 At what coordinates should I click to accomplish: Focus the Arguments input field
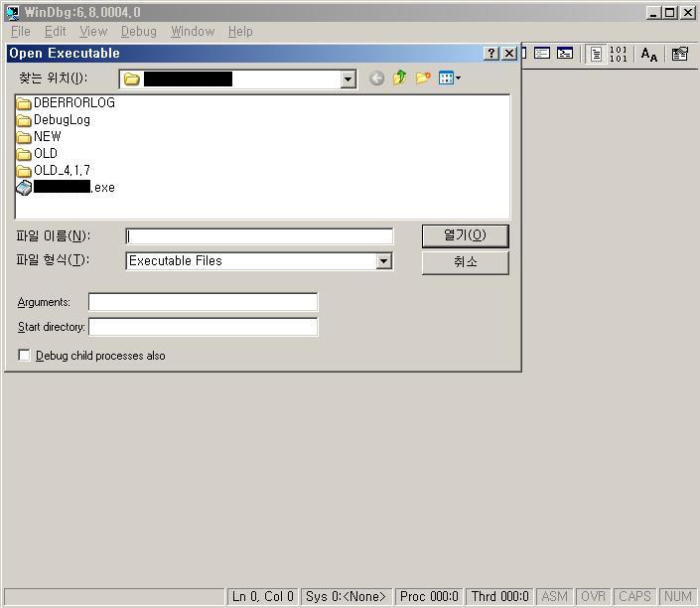tap(204, 302)
